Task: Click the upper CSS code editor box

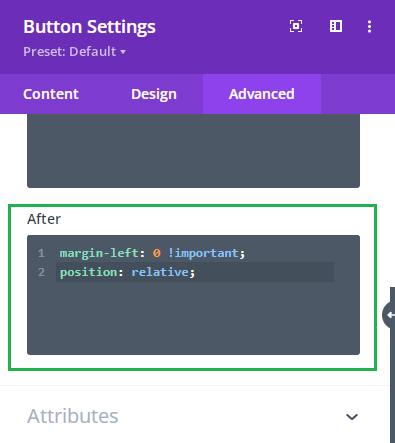Action: (x=193, y=151)
